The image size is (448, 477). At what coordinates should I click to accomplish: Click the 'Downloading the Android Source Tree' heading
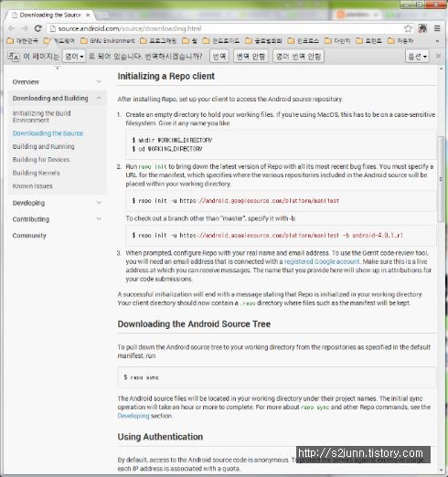coord(194,323)
